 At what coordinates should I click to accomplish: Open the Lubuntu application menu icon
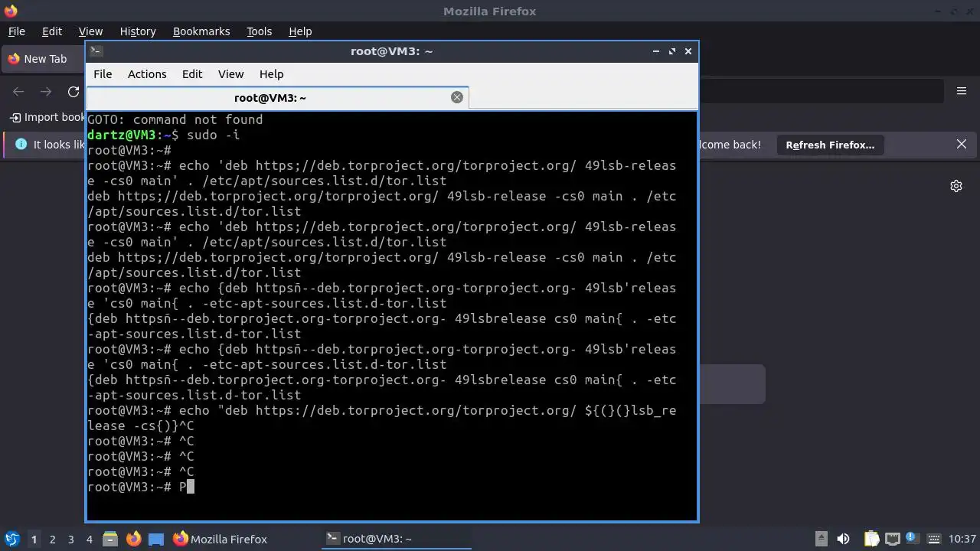coord(12,539)
